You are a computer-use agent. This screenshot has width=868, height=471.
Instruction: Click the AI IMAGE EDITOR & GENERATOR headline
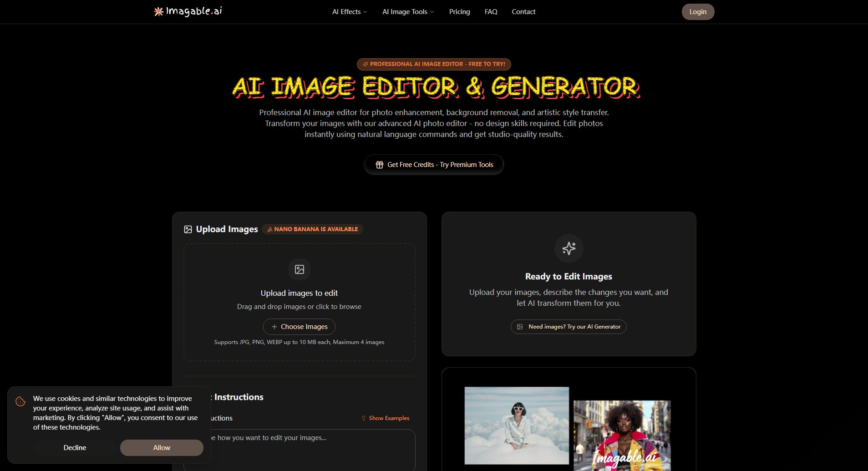[436, 87]
